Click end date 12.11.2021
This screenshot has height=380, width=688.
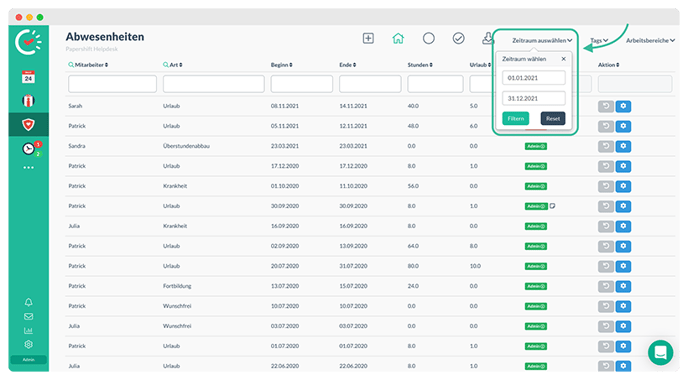point(353,126)
